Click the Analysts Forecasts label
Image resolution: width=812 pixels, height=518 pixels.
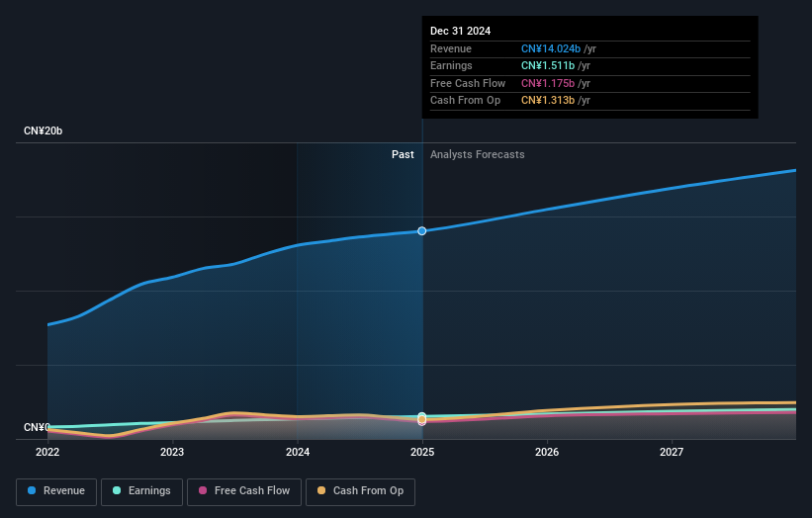pyautogui.click(x=478, y=154)
